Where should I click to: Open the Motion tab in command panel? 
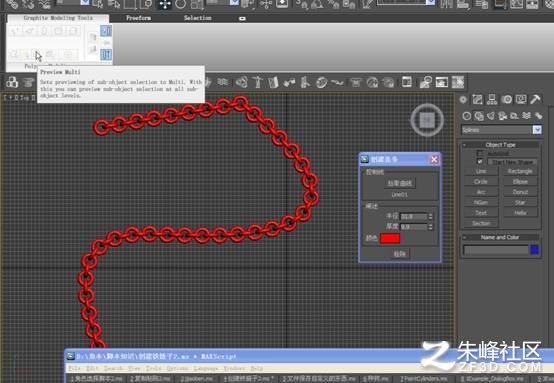pos(507,100)
